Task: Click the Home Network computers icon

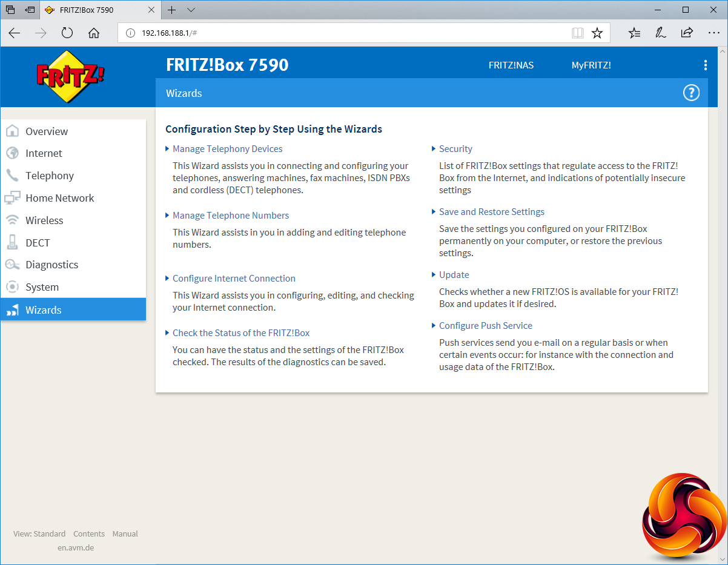Action: click(x=12, y=198)
